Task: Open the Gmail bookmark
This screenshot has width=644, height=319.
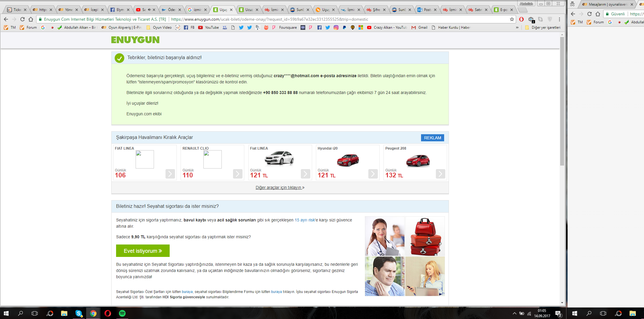Action: pos(419,27)
